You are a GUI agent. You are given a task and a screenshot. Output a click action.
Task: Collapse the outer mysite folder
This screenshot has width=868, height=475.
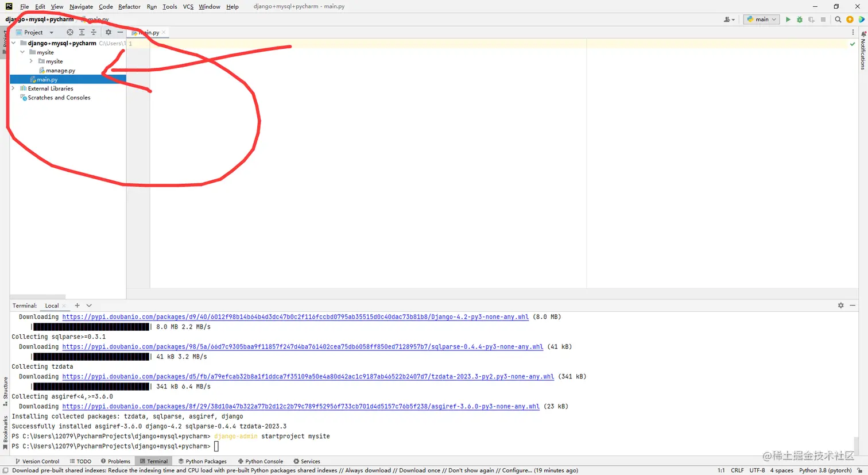pyautogui.click(x=22, y=52)
